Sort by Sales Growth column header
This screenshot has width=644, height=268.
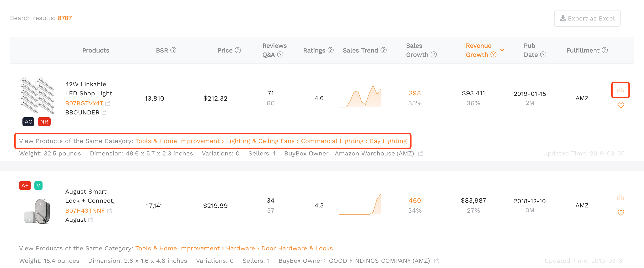pos(417,50)
